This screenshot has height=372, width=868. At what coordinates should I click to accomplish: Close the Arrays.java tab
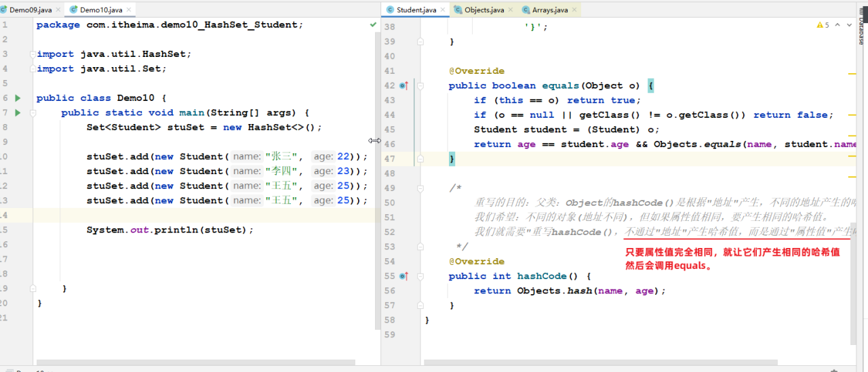[x=574, y=10]
